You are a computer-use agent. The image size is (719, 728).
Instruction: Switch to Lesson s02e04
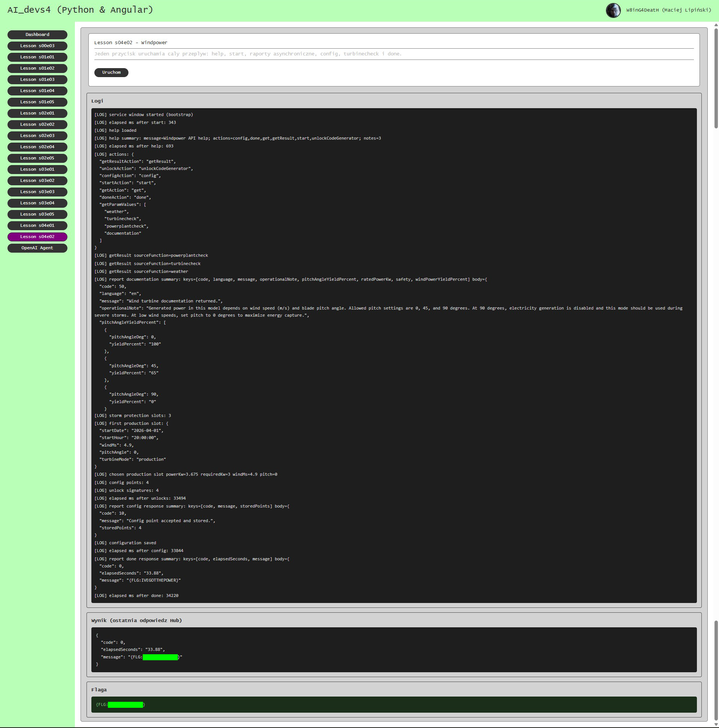tap(37, 147)
